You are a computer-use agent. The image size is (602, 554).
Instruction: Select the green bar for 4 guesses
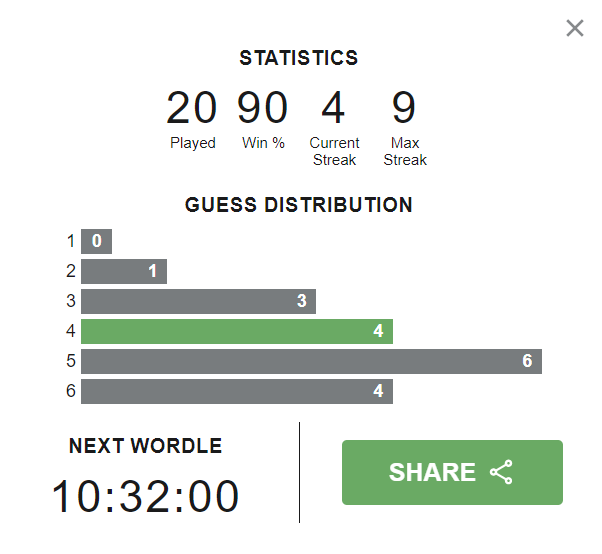click(x=237, y=331)
